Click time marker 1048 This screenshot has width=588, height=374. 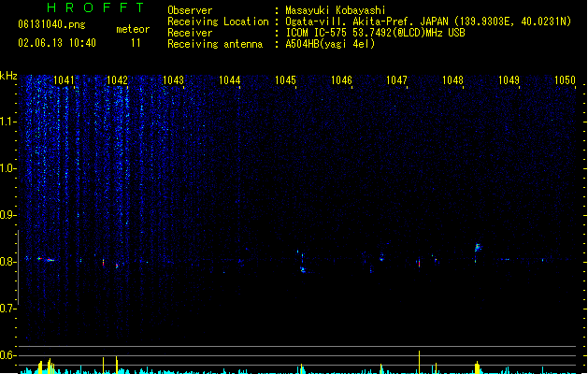[x=453, y=79]
